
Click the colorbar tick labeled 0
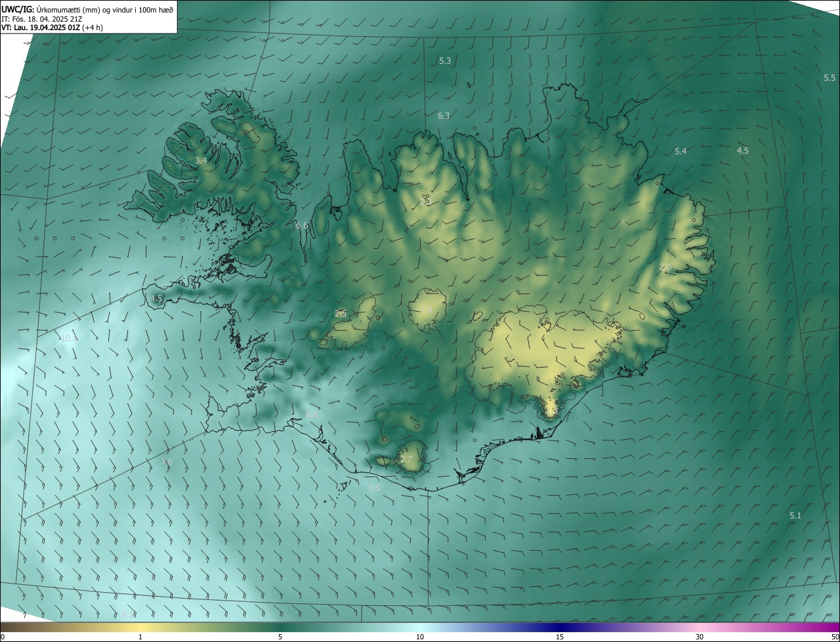coord(3,637)
